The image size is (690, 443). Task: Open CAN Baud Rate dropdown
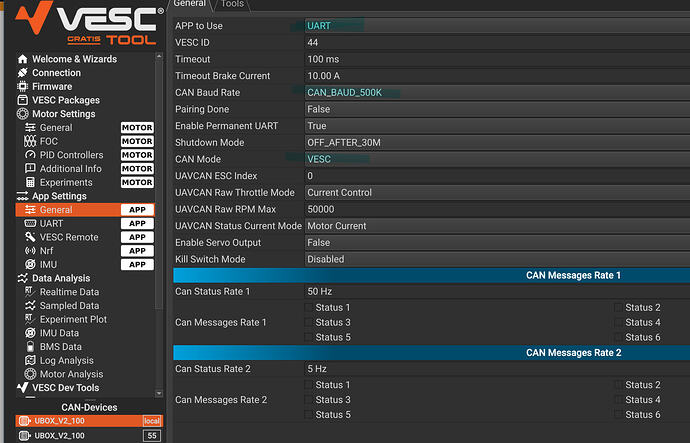pos(497,92)
